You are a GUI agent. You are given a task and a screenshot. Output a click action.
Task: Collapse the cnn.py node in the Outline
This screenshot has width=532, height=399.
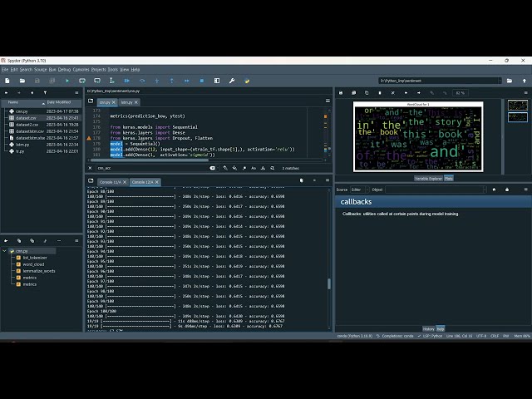coord(4,251)
